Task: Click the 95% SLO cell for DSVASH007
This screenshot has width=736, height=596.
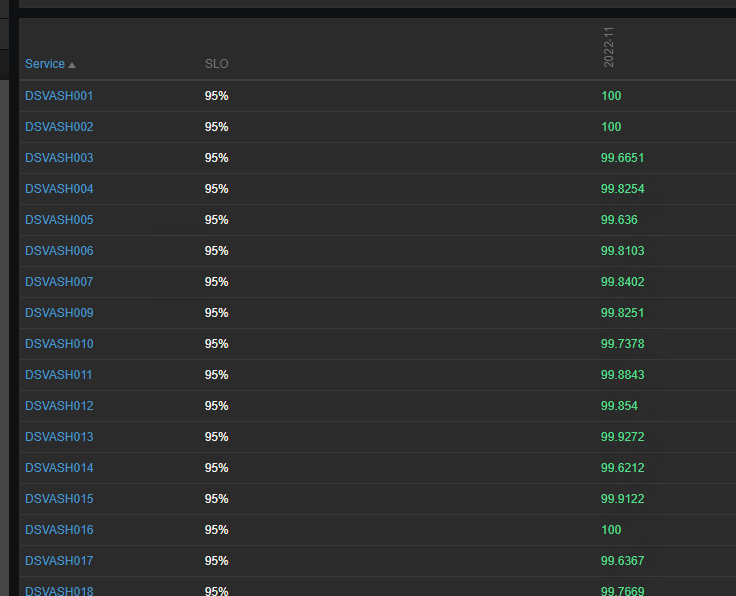Action: (x=216, y=282)
